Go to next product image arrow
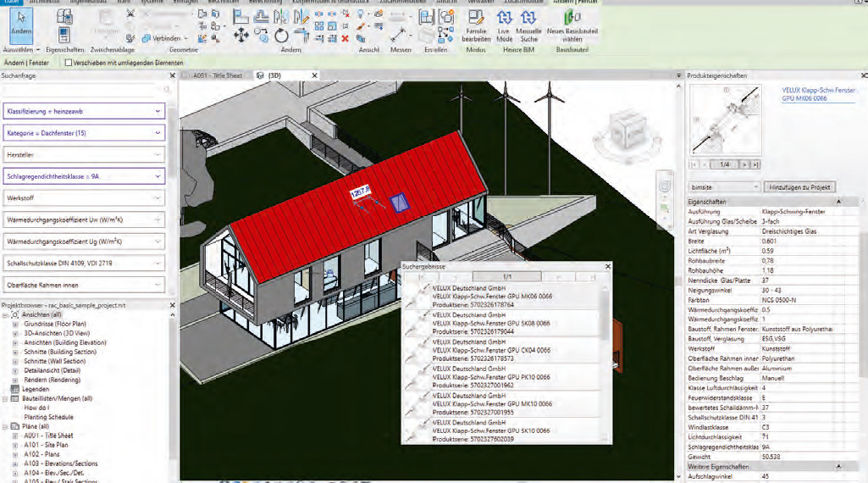Viewport: 868px width, 483px height. coord(744,164)
